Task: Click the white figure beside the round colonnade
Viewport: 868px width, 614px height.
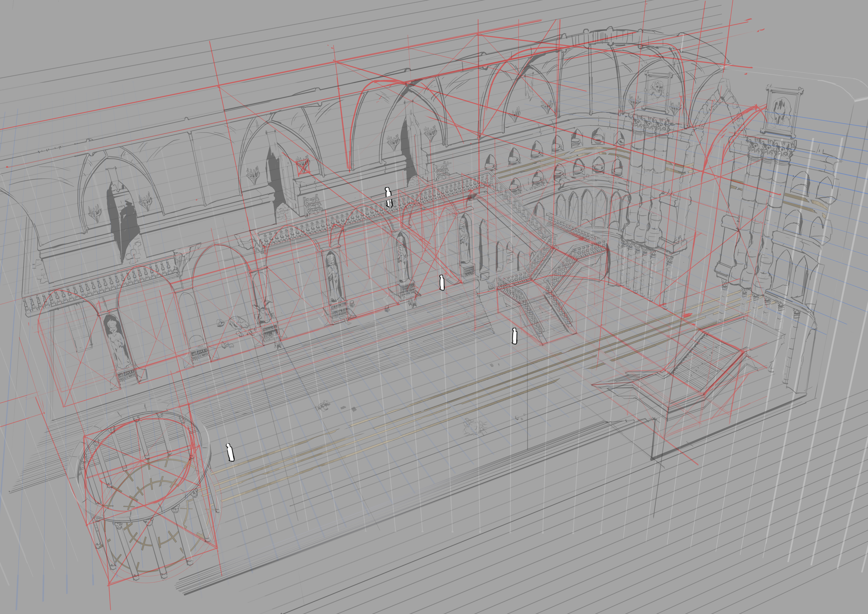Action: 230,453
